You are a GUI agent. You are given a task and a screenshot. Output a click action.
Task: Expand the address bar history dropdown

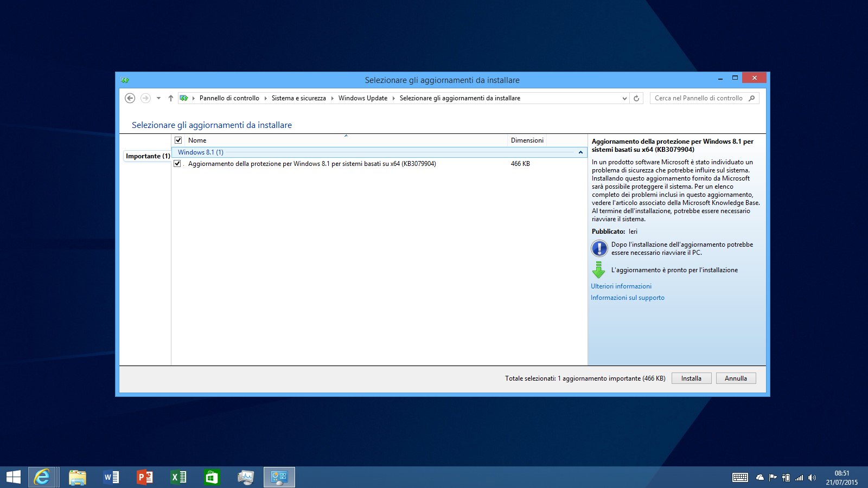(x=624, y=98)
